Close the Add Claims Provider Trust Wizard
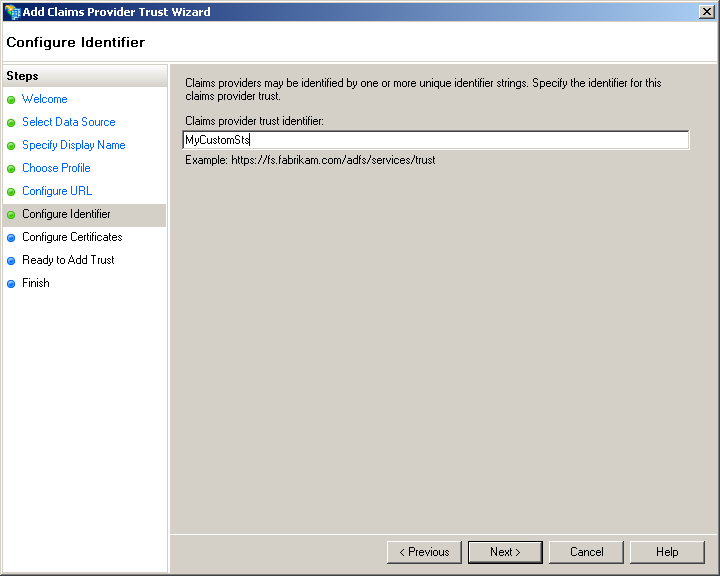 [x=706, y=12]
